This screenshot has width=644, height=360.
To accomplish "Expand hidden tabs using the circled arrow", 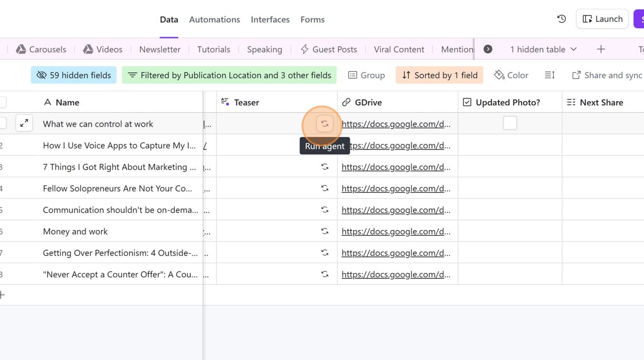I will point(488,49).
